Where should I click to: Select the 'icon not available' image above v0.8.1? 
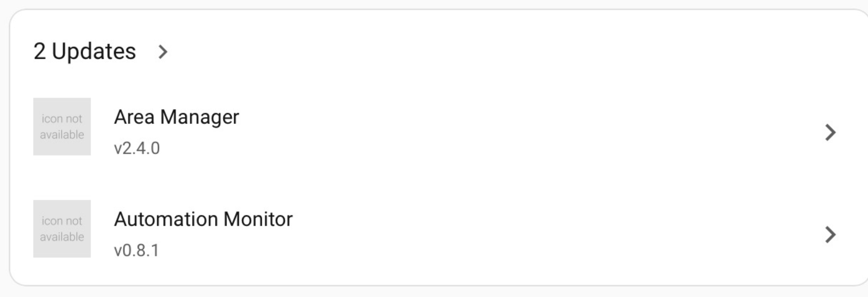click(x=62, y=229)
